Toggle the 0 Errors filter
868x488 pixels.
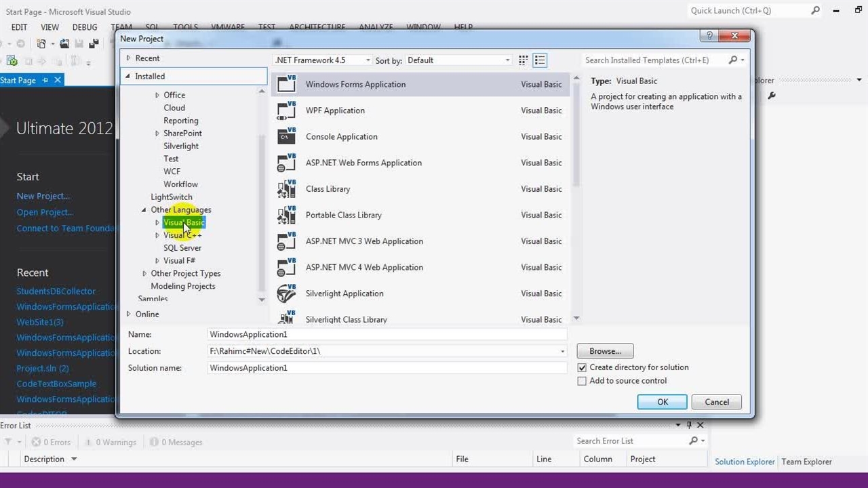tap(51, 442)
